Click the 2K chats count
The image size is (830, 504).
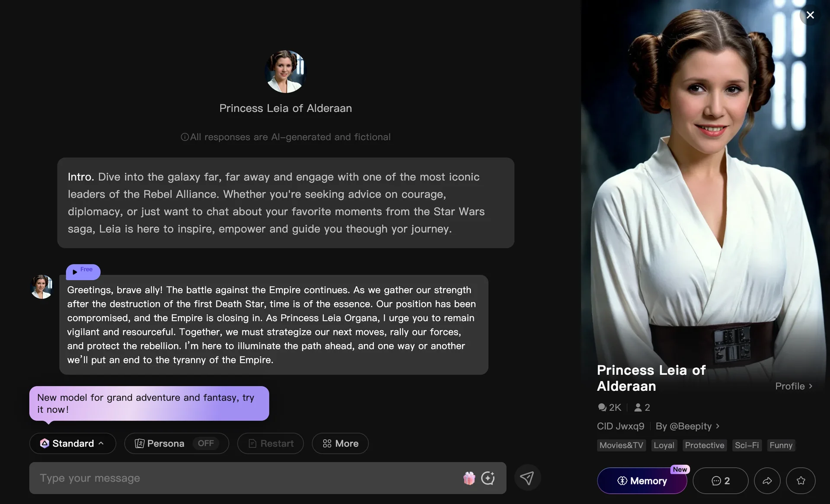610,408
